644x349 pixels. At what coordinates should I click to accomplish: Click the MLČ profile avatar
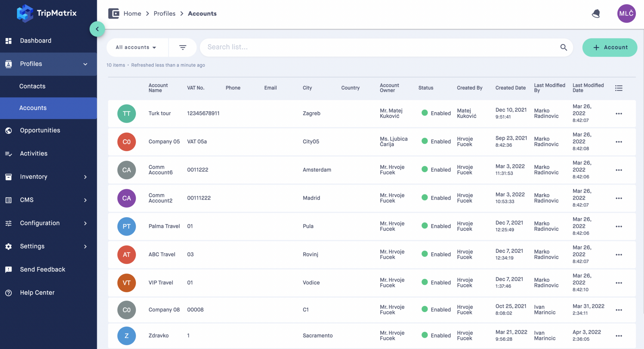(626, 14)
